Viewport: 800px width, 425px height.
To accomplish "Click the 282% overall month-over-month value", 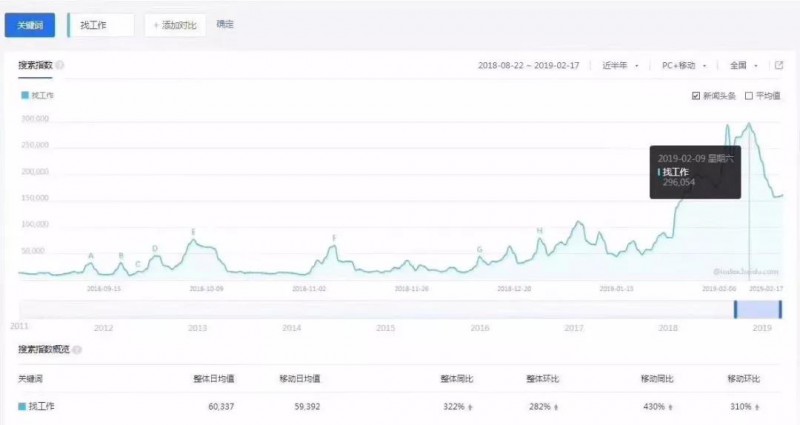I will [539, 407].
